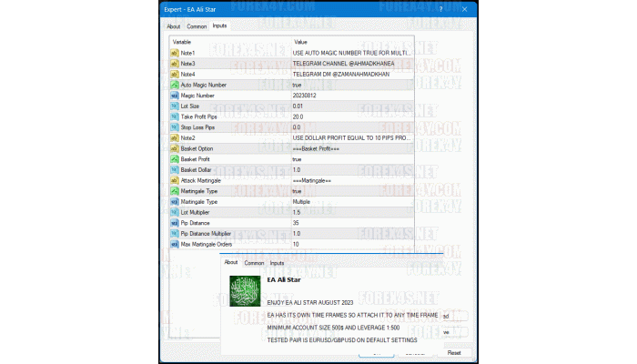Select the Inputs tab in lower panel
The height and width of the screenshot is (364, 637).
(277, 263)
